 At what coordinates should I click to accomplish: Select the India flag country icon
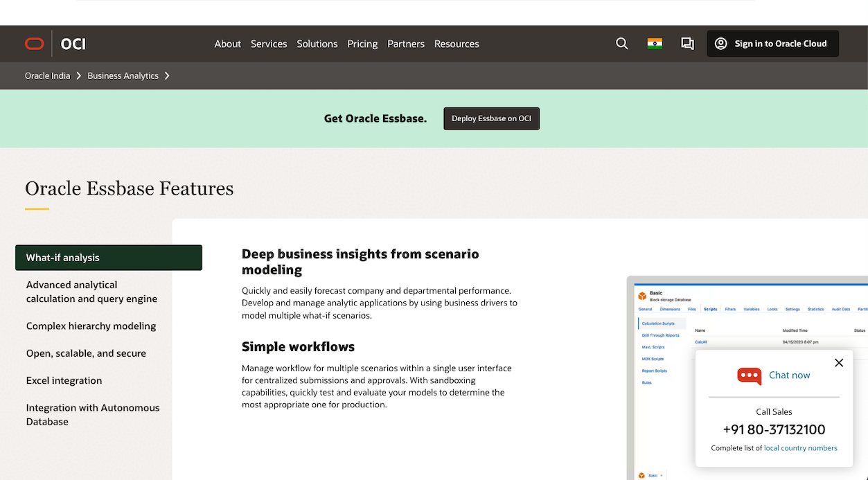click(x=655, y=44)
